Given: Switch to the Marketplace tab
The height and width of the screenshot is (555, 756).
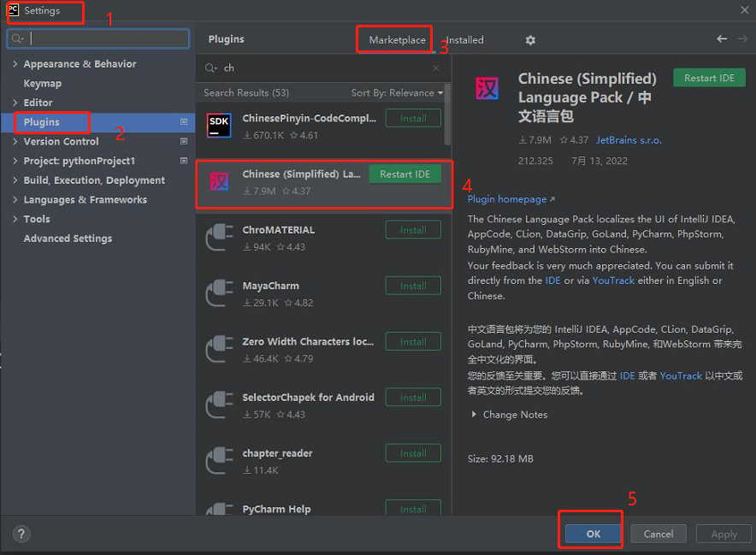Looking at the screenshot, I should click(x=397, y=40).
